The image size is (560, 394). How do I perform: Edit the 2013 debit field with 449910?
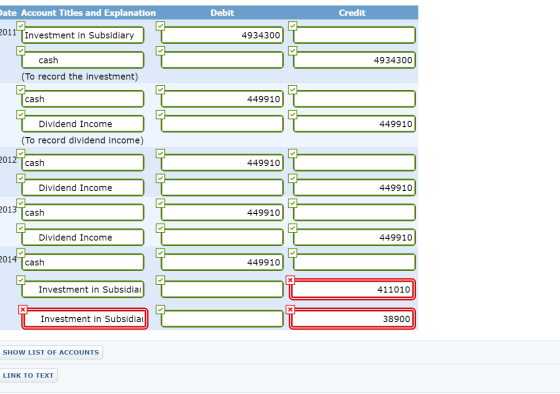click(222, 213)
